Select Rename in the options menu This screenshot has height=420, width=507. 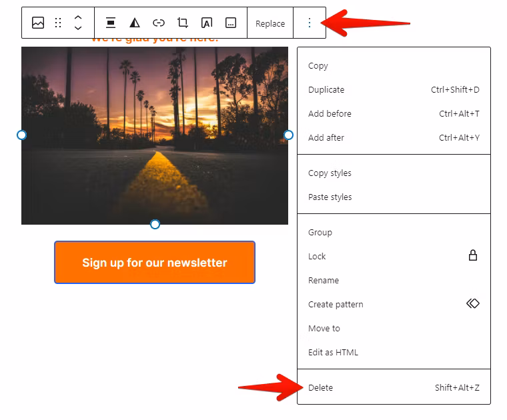point(394,281)
